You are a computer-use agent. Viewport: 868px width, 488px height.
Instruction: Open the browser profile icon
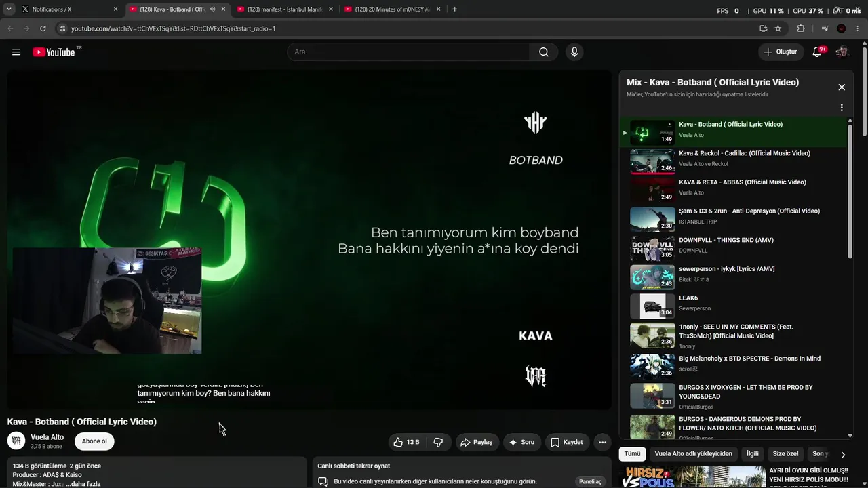[x=842, y=28]
